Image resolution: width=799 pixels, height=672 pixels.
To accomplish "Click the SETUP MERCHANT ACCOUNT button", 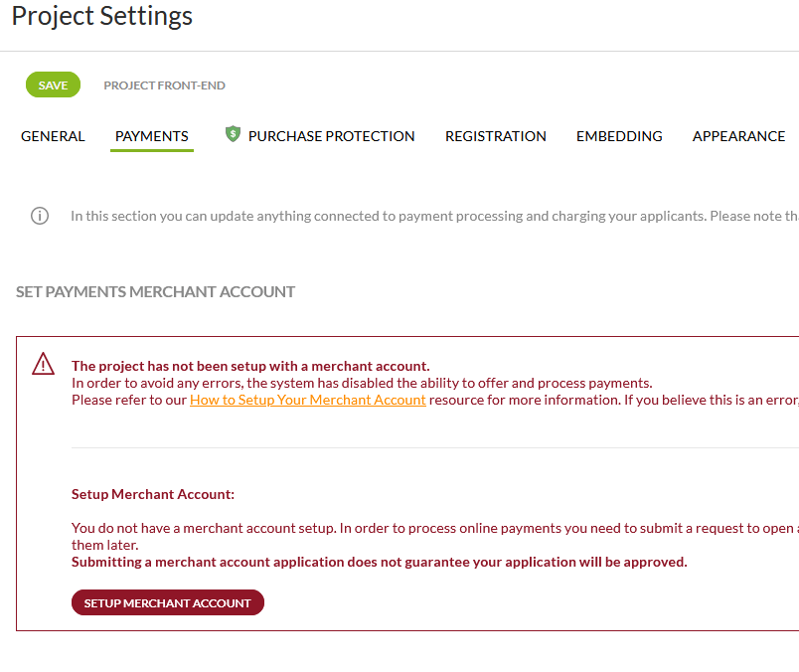I will point(168,603).
